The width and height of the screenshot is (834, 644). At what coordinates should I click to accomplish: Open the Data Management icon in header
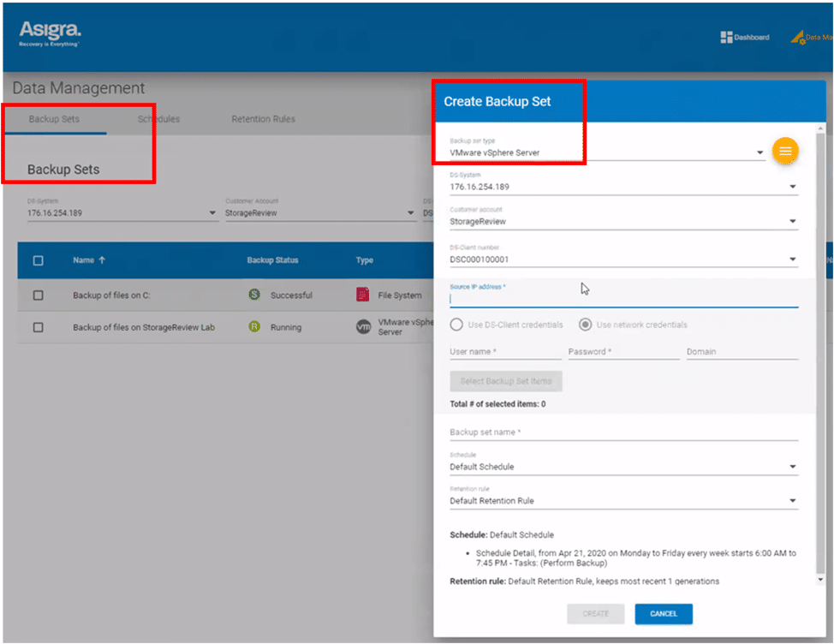(x=797, y=37)
